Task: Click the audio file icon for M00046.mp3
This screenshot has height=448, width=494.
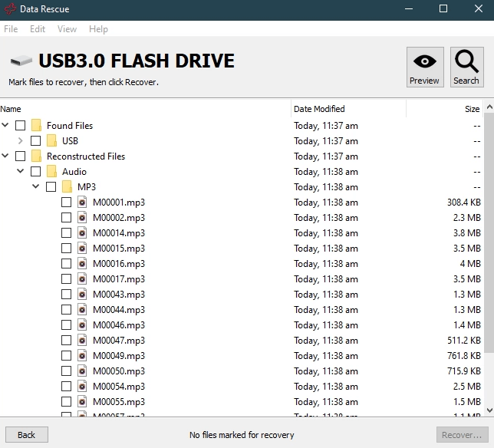Action: pos(82,324)
